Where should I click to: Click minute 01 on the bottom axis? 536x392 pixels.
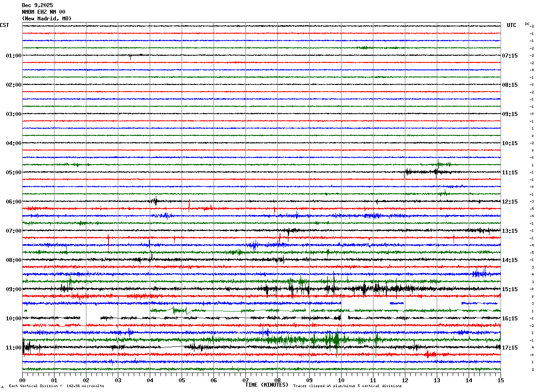click(54, 380)
